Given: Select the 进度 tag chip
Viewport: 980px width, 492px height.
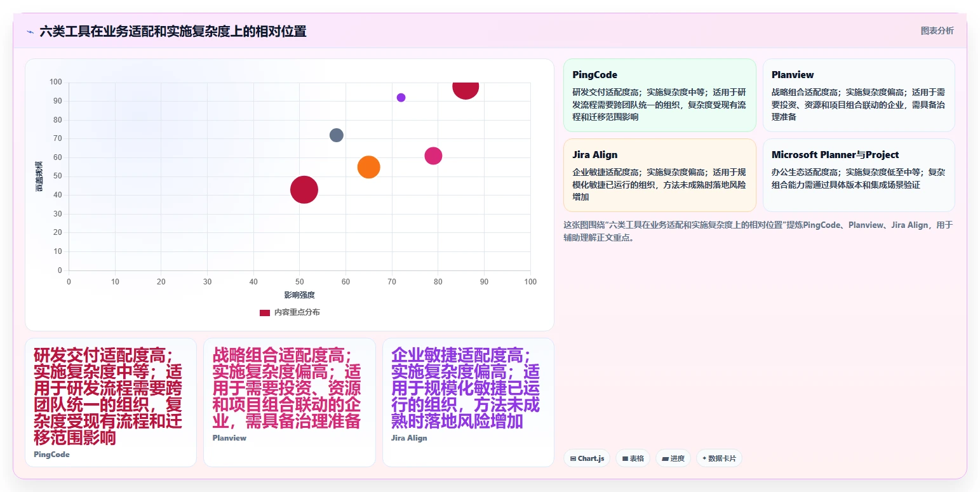Looking at the screenshot, I should click(x=673, y=458).
